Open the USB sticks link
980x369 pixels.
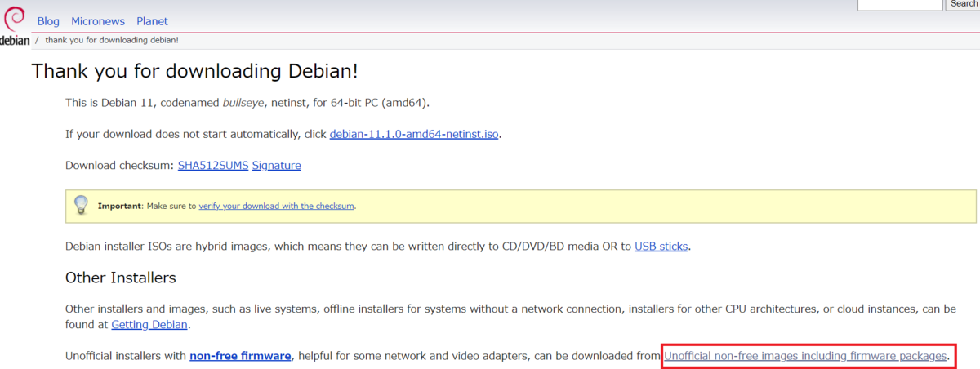tap(661, 246)
